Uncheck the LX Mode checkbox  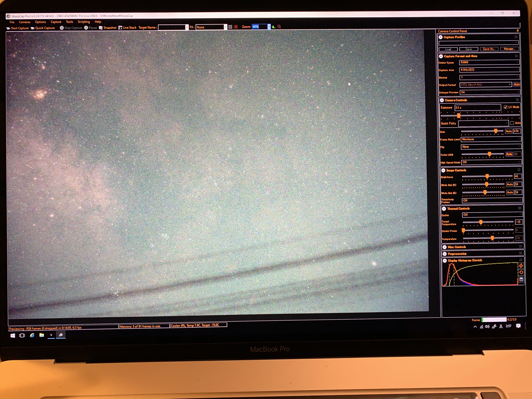505,107
